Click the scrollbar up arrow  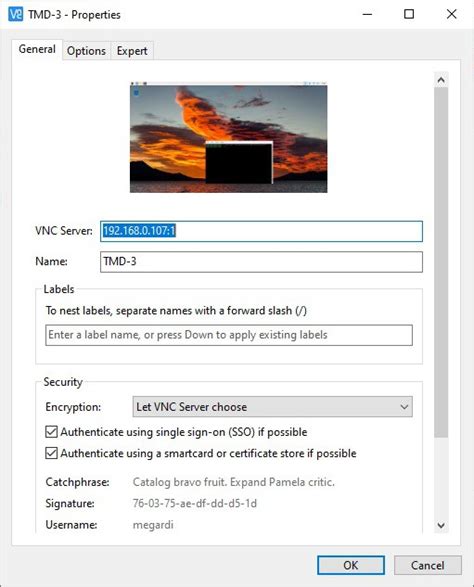coord(441,80)
